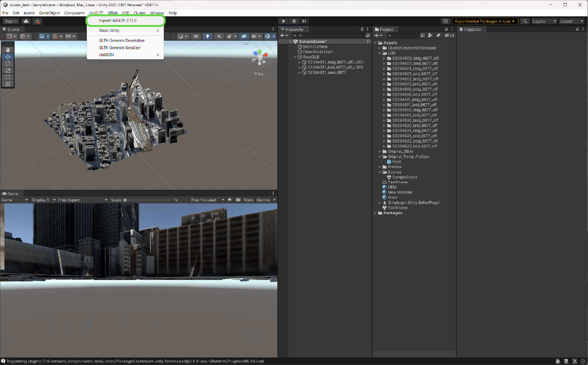Image resolution: width=588 pixels, height=365 pixels.
Task: Click the status bar debug mode bug icon
Action: (x=558, y=361)
